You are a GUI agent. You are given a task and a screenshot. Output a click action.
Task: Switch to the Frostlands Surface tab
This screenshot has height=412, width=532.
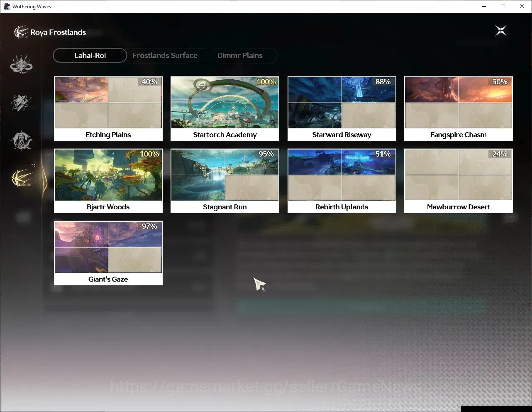[x=165, y=55]
